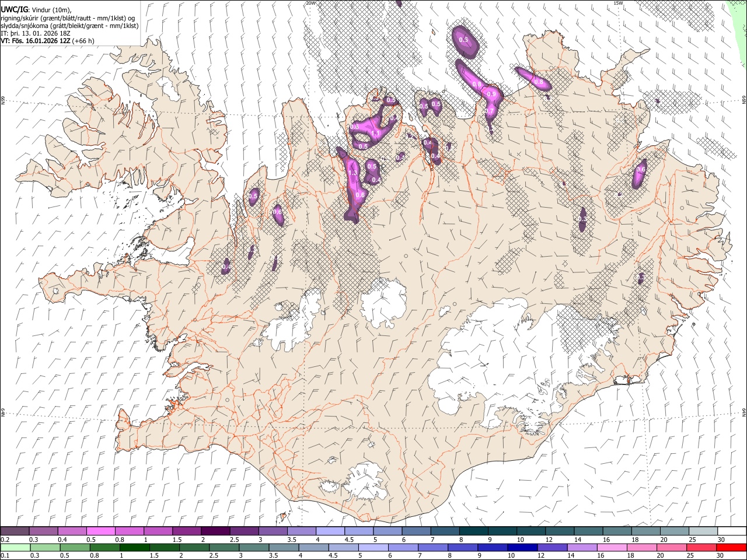Image resolution: width=747 pixels, height=560 pixels.
Task: Pick upper-row legend swatch between 4 and 4.5
Action: tap(330, 531)
